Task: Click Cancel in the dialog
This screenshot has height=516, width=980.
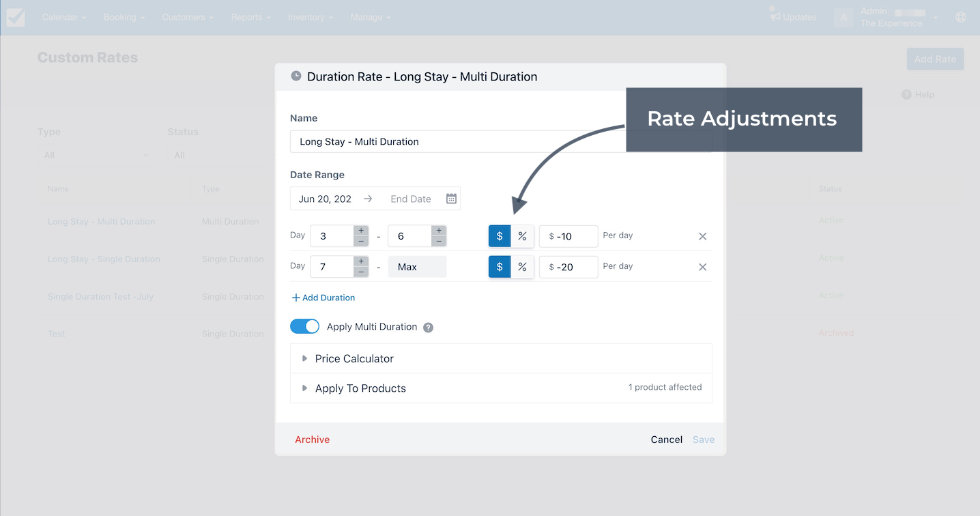Action: point(667,440)
